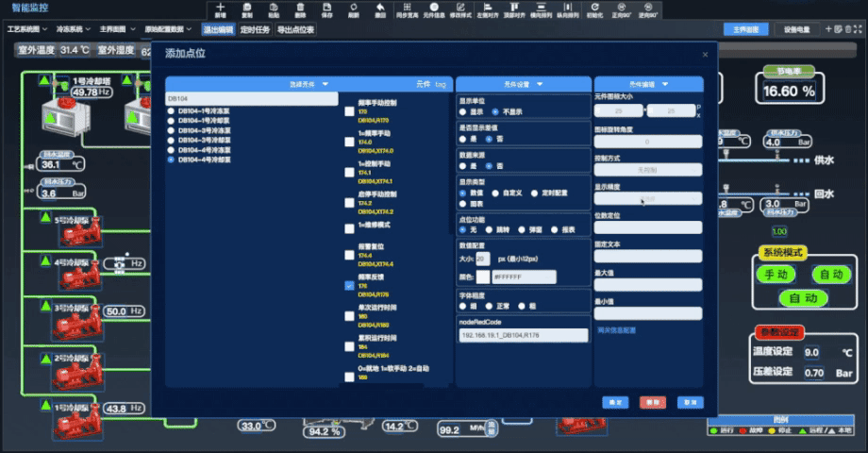Click the 删除 trash icon in toolbar
This screenshot has height=453, width=868.
300,8
